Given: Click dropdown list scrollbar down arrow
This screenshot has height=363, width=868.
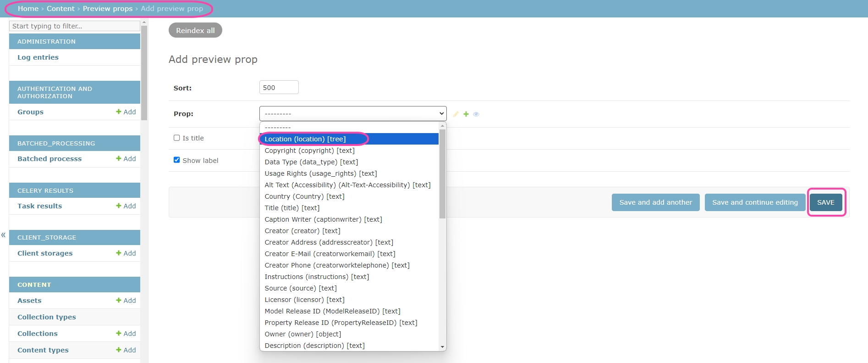Looking at the screenshot, I should (x=442, y=347).
